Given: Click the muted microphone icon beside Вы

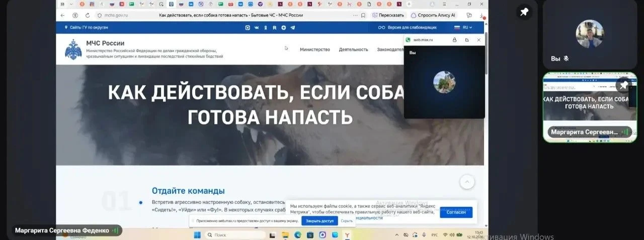Looking at the screenshot, I should (566, 59).
